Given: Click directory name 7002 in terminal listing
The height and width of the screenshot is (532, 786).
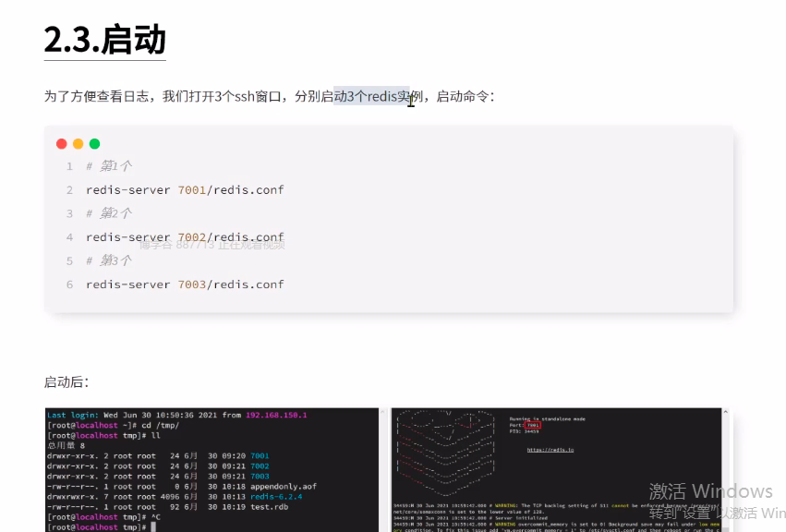Looking at the screenshot, I should tap(260, 465).
